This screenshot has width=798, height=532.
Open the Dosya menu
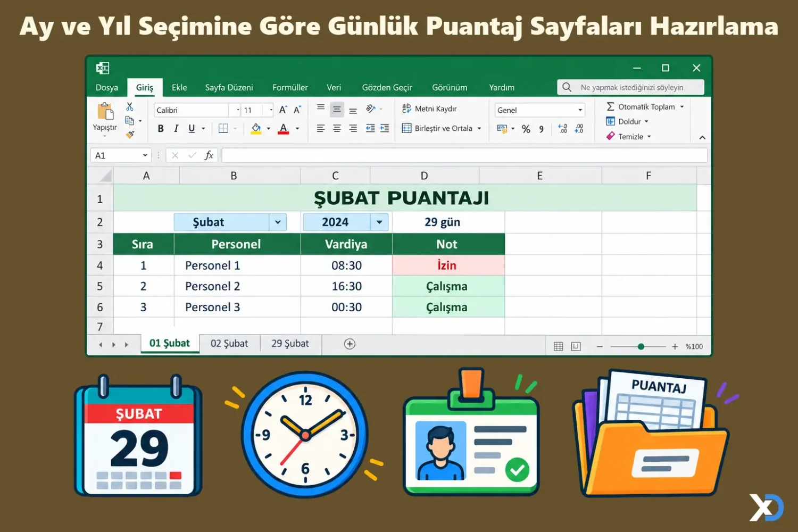coord(107,87)
